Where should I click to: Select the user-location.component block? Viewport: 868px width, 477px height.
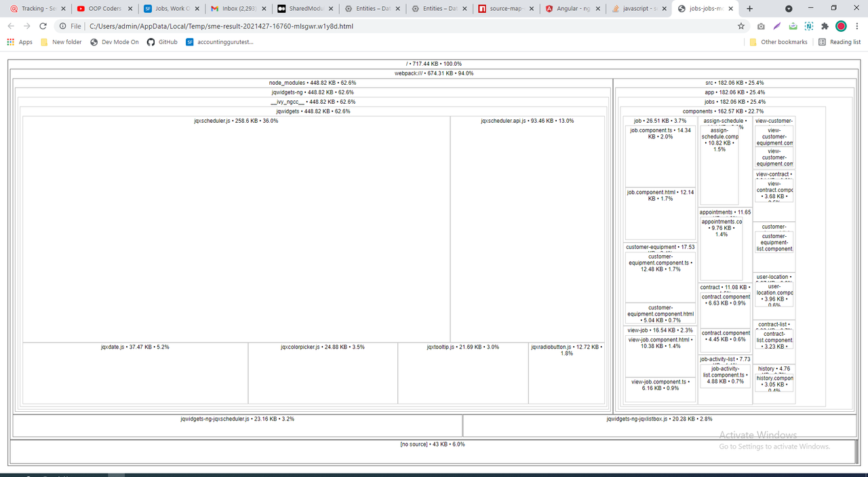(774, 295)
